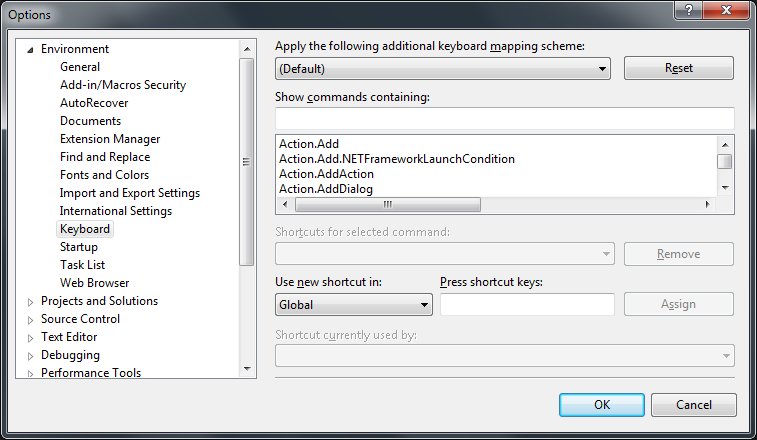Expand the Projects and Solutions node

coord(30,301)
